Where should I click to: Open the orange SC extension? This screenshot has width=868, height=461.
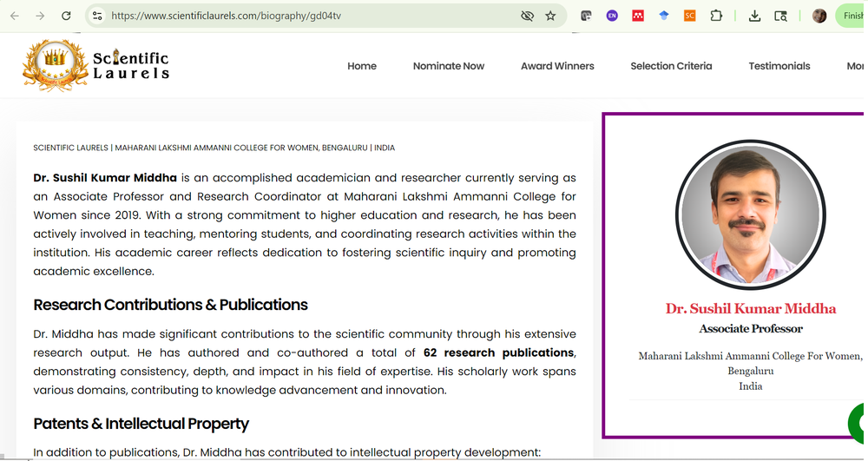[689, 16]
